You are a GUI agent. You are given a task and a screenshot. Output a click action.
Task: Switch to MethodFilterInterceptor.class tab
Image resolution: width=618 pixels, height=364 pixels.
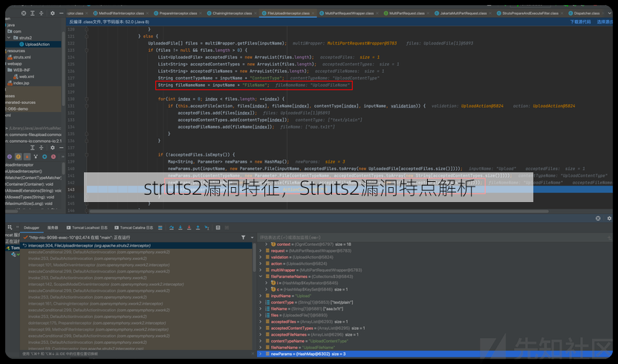point(121,13)
